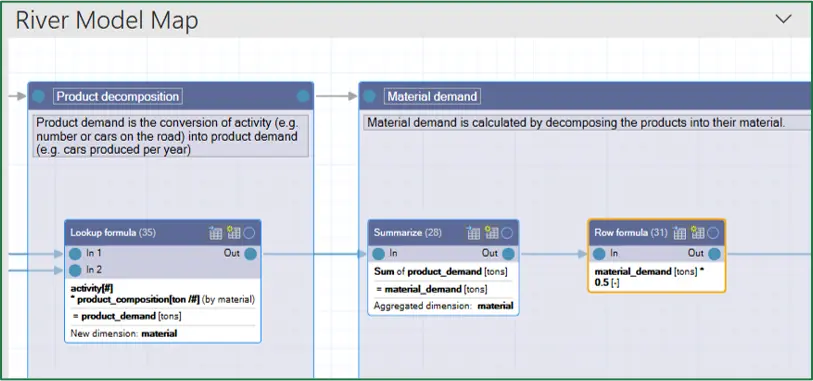
Task: Click '= material_demand [tons]' result in Summarize
Action: coord(431,289)
